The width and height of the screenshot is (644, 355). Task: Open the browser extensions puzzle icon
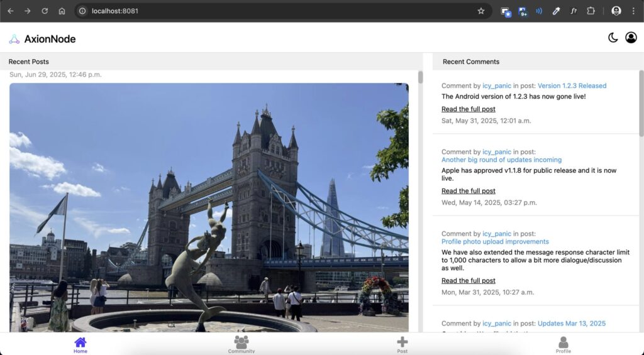click(591, 11)
